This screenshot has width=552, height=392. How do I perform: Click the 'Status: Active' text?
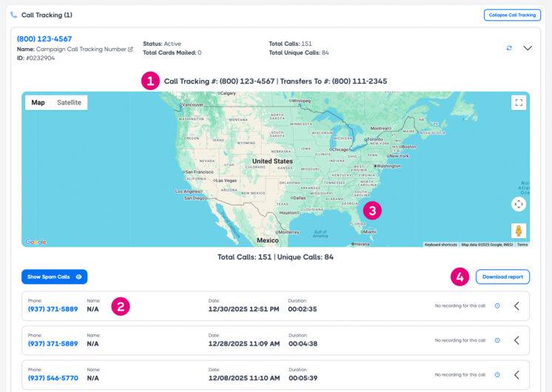pyautogui.click(x=162, y=44)
